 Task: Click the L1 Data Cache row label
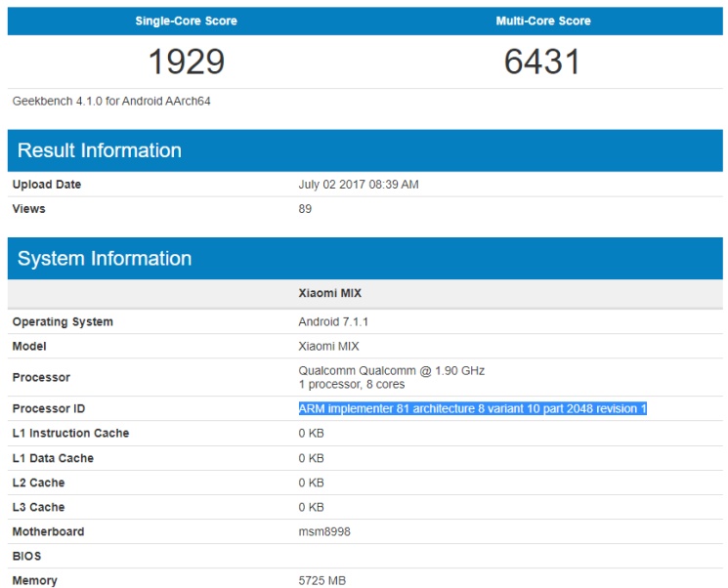point(53,458)
